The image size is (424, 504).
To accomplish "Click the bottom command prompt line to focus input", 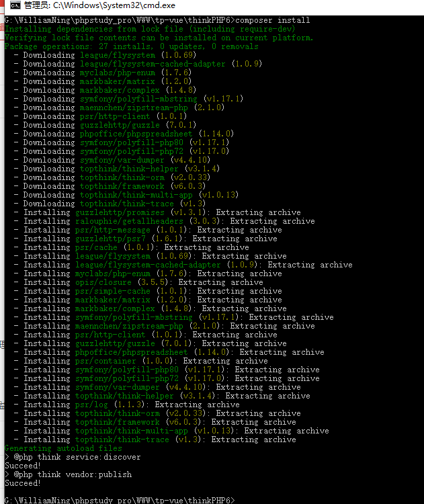I will (x=120, y=500).
